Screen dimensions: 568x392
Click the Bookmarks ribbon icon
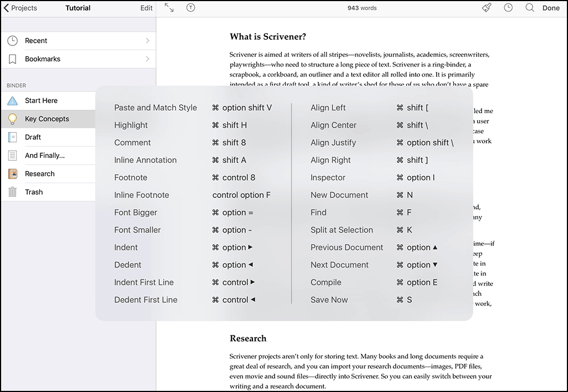pyautogui.click(x=12, y=59)
